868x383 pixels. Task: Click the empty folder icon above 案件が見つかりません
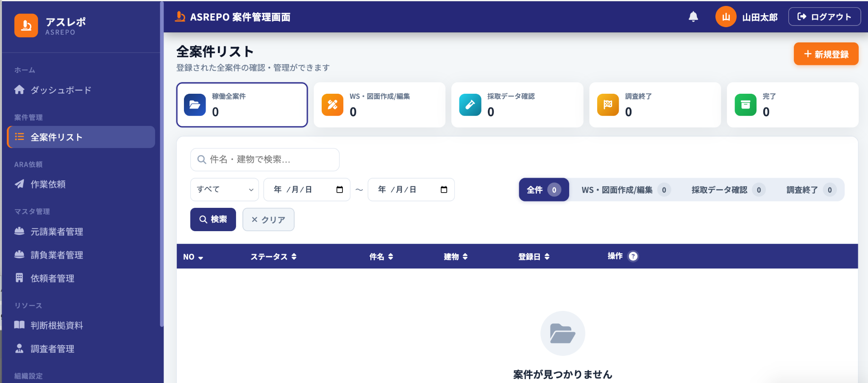pos(563,333)
